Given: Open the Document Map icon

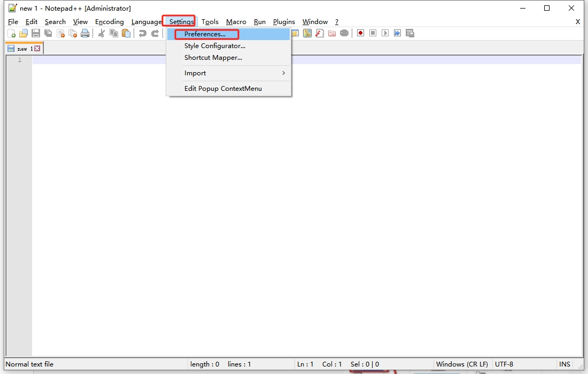Looking at the screenshot, I should coord(307,33).
